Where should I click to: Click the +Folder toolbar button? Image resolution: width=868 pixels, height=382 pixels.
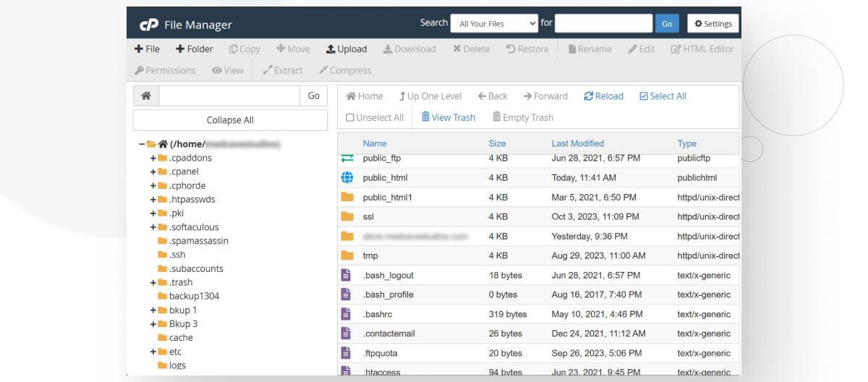[194, 49]
